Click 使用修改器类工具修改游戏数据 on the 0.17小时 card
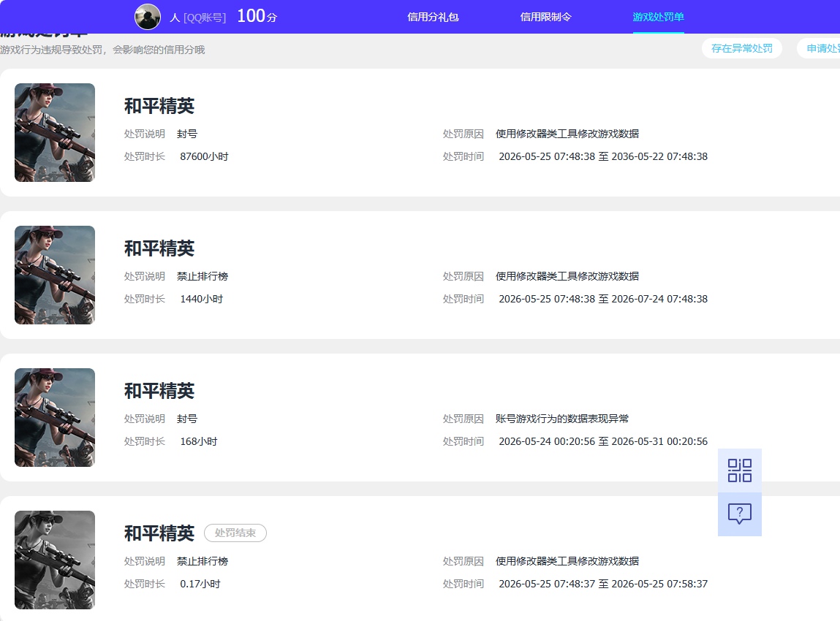This screenshot has height=621, width=840. click(567, 561)
